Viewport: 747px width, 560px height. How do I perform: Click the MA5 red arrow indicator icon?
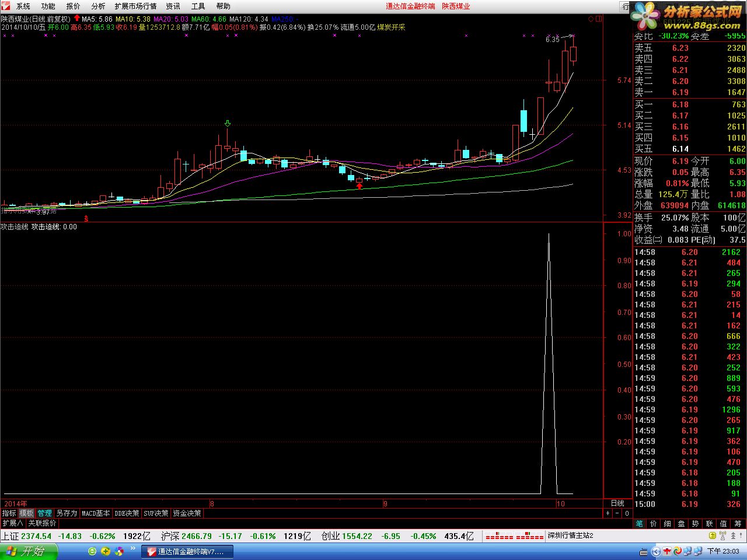tap(76, 19)
